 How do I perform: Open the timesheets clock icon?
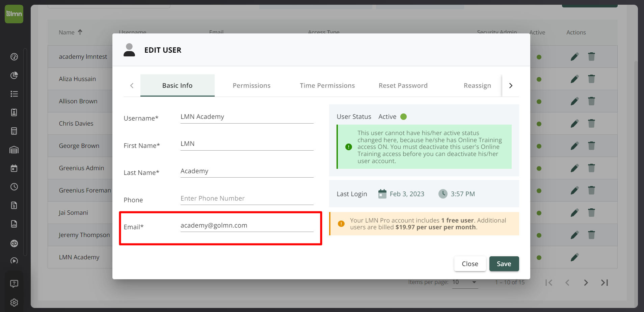click(14, 186)
